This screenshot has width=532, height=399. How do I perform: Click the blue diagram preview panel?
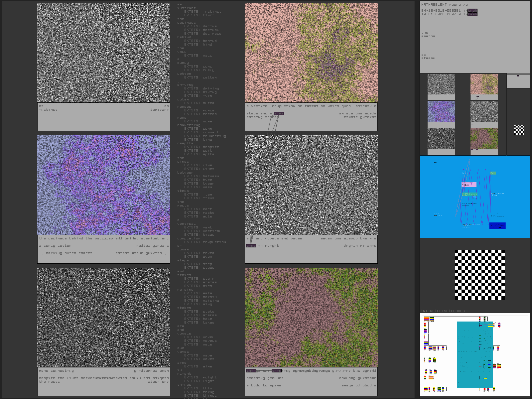(474, 197)
